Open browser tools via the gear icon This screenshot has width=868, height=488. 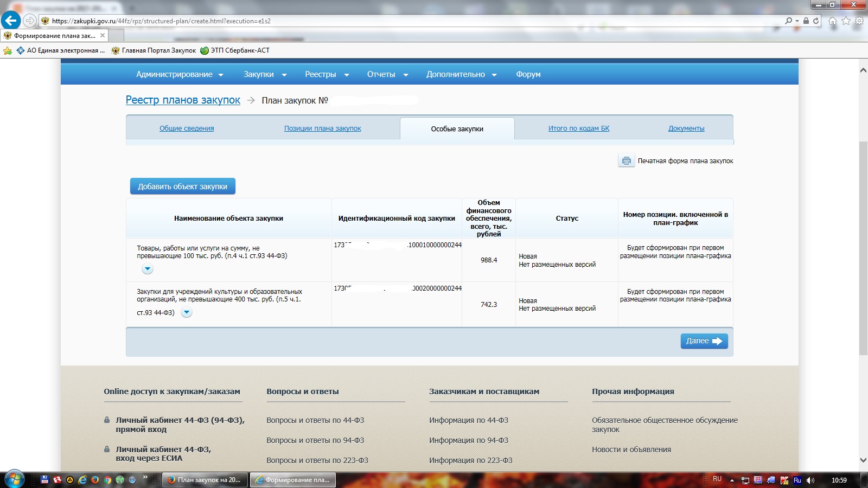[859, 21]
